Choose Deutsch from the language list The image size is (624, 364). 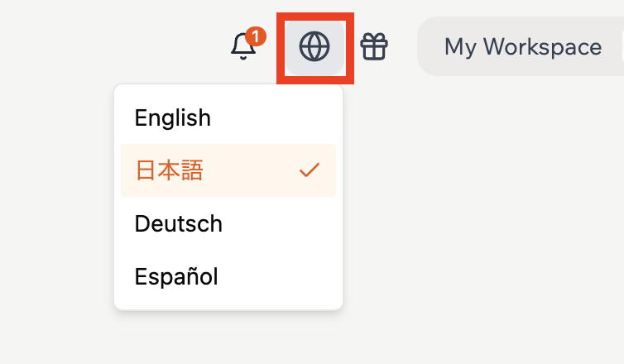pos(178,223)
